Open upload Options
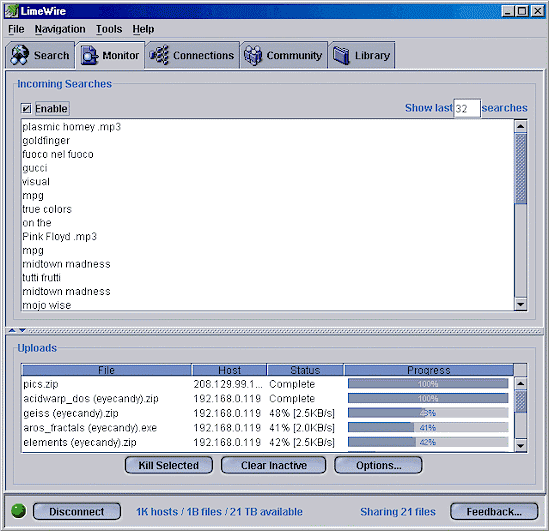The image size is (550, 532). 378,465
